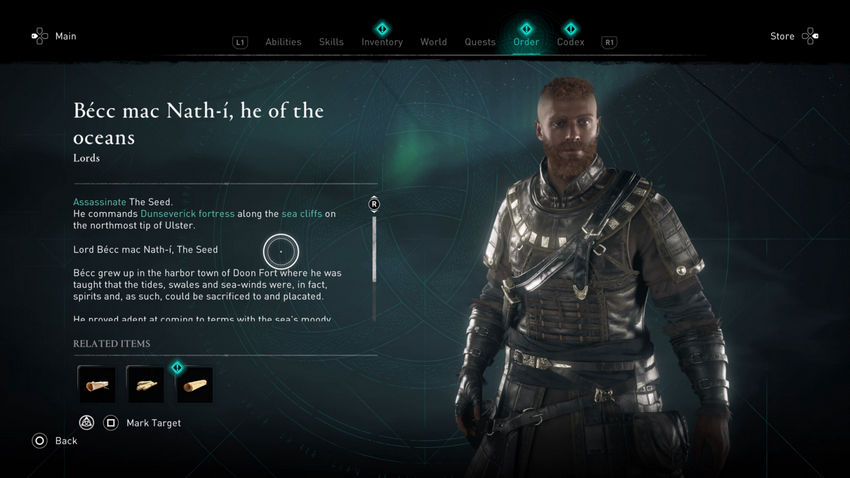Click the R1 next tab button icon
Viewport: 850px width, 478px height.
(x=609, y=42)
